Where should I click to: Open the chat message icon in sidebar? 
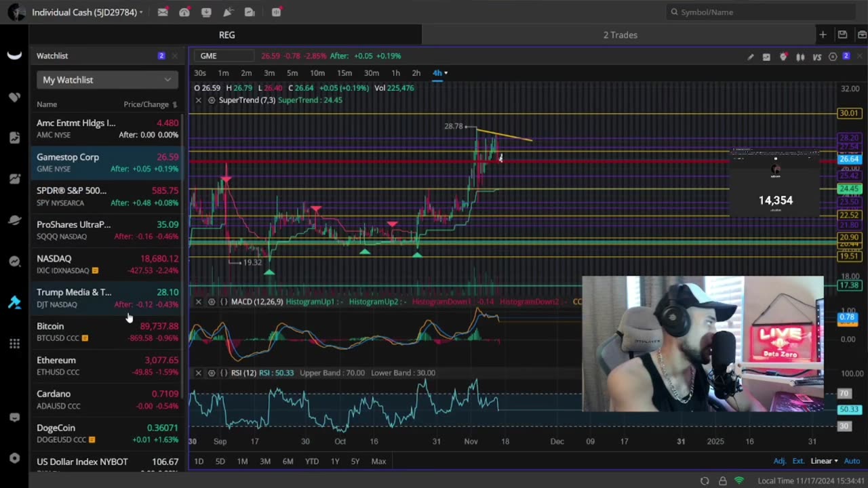pyautogui.click(x=14, y=418)
